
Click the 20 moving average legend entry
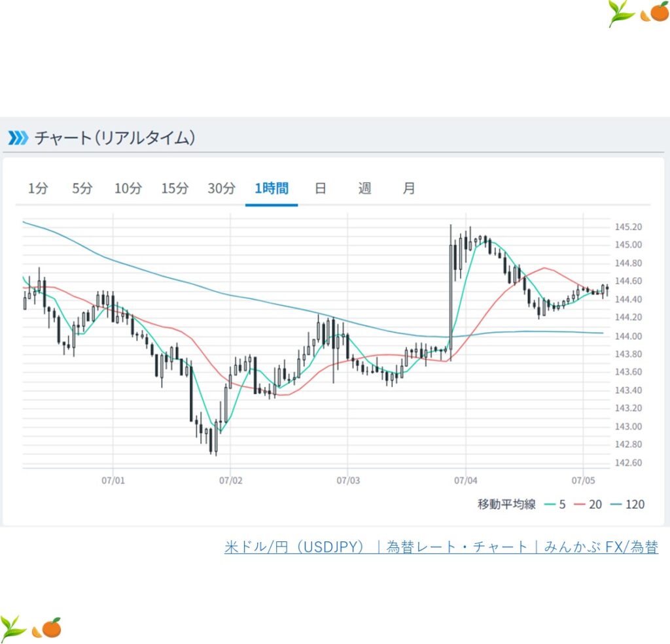(588, 505)
